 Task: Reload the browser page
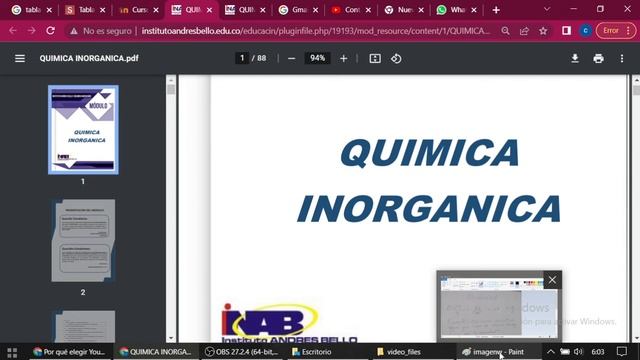click(51, 31)
